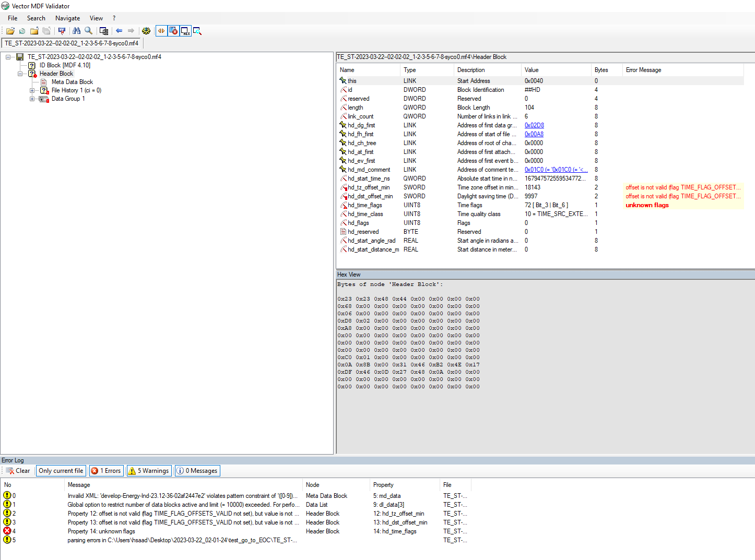Run validation via the gear toolbar icon
755x560 pixels.
pyautogui.click(x=146, y=31)
